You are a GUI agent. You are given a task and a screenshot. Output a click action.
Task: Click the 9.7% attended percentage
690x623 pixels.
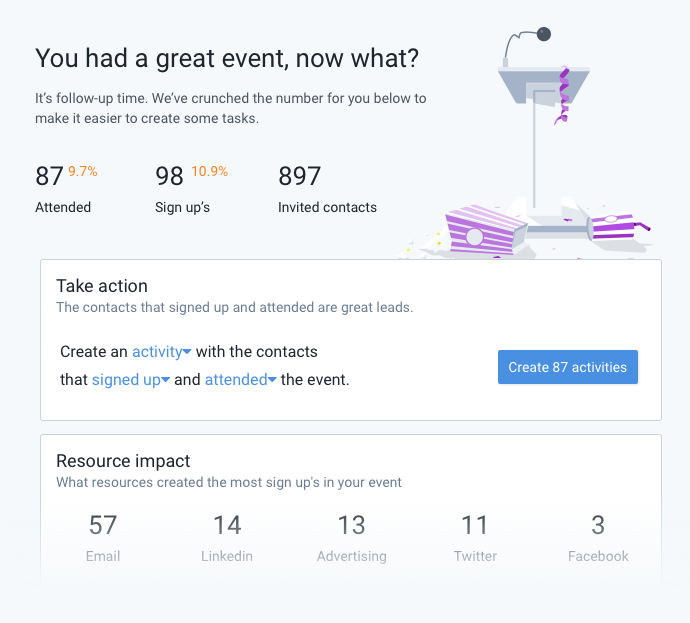(83, 171)
